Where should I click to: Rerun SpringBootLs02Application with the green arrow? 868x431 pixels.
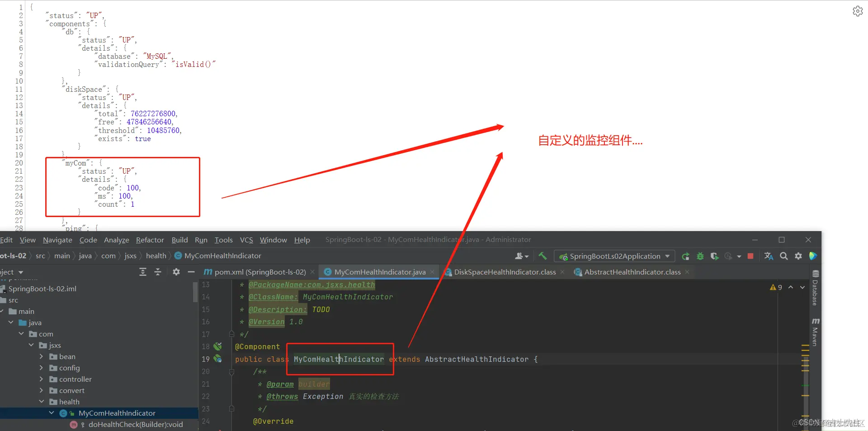click(x=686, y=256)
